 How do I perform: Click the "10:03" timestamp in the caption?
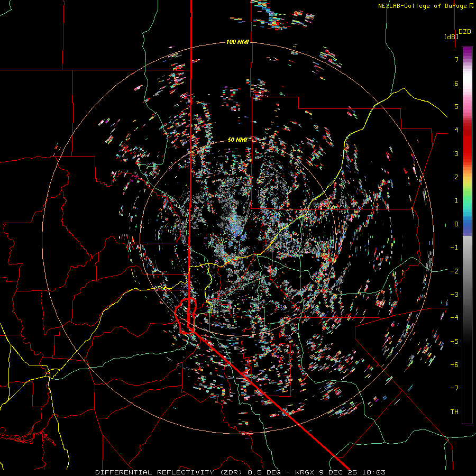[374, 472]
